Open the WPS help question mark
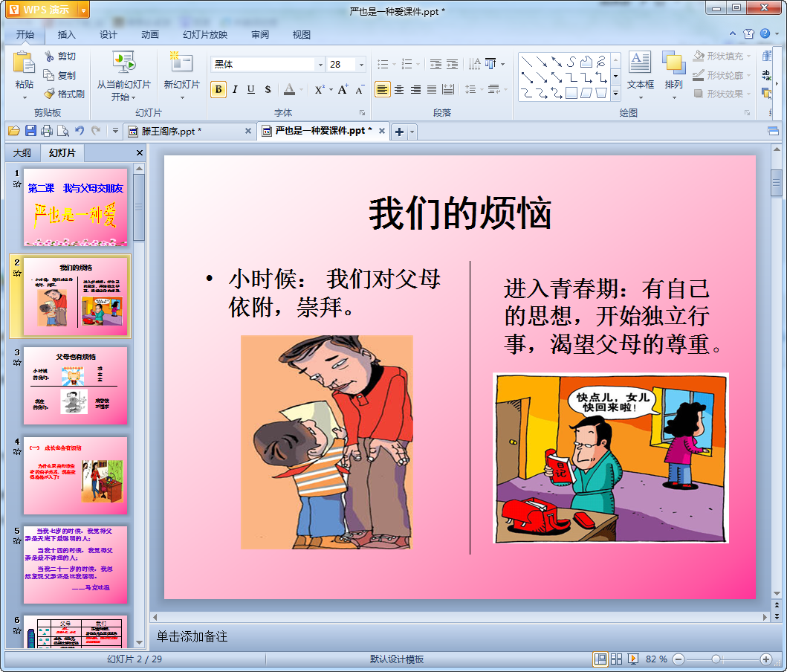Screen dimensions: 787x672 pyautogui.click(x=765, y=33)
